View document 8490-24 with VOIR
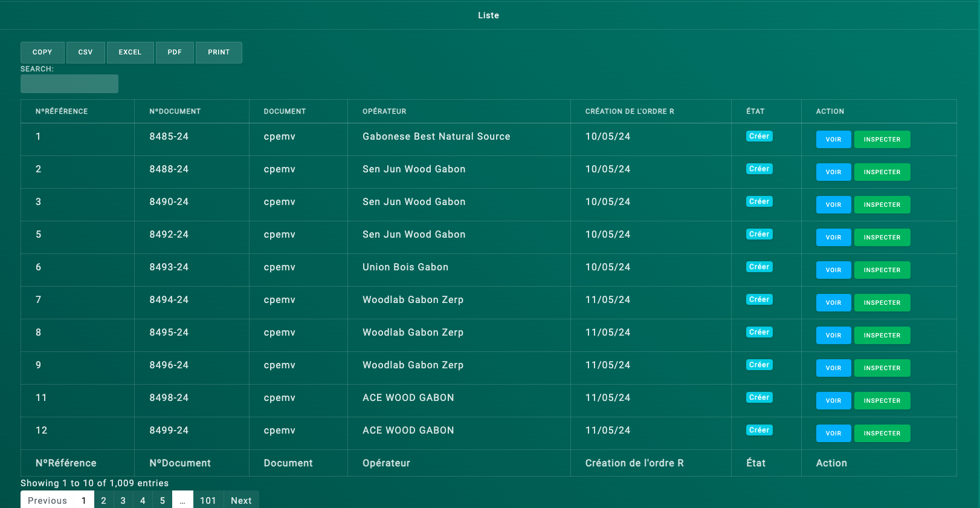This screenshot has width=980, height=508. tap(834, 205)
